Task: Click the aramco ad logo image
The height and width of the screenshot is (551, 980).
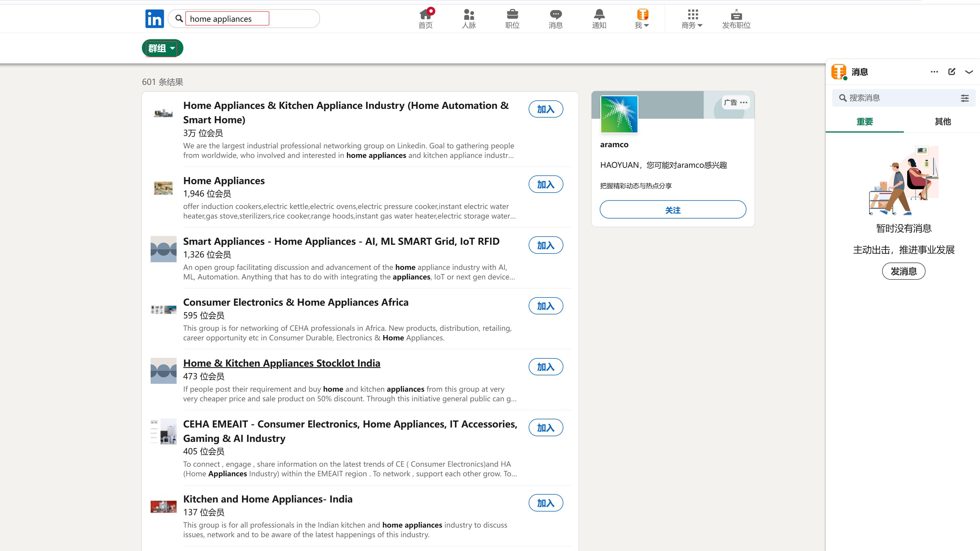Action: click(619, 114)
